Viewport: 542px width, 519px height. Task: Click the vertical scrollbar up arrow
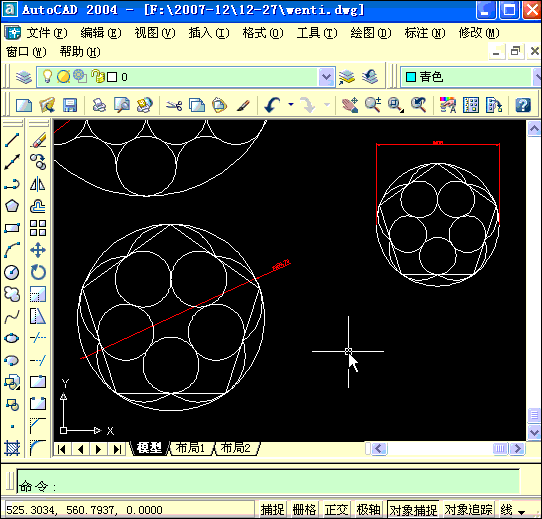tap(534, 129)
